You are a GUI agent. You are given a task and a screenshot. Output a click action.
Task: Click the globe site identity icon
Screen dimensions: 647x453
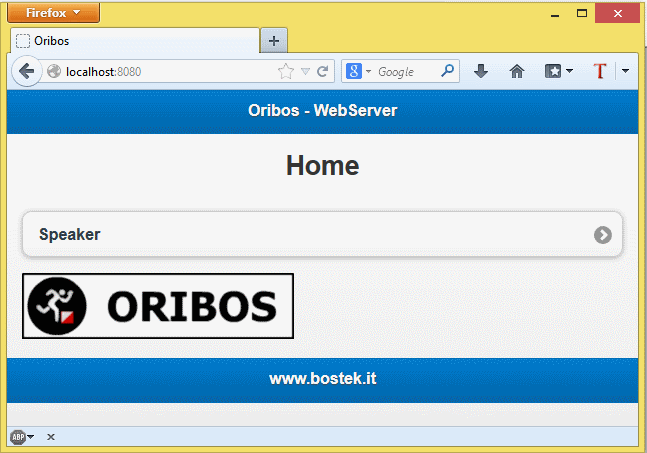pyautogui.click(x=54, y=71)
